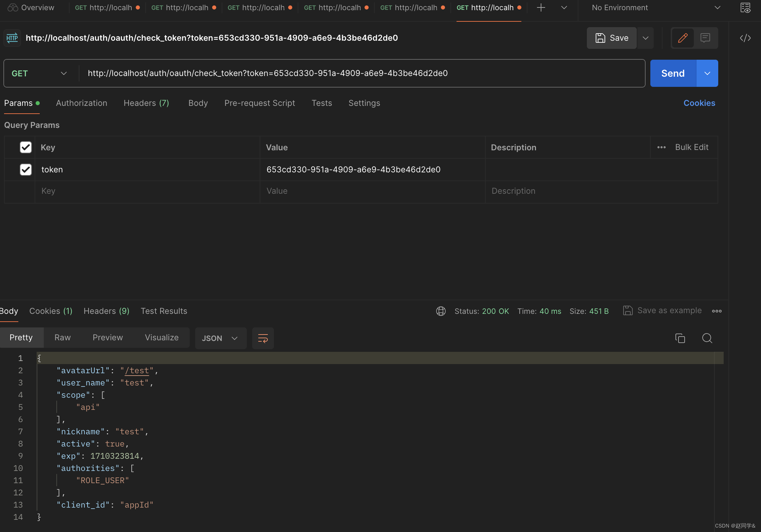Open the JSON format dropdown
Image resolution: width=761 pixels, height=532 pixels.
(x=220, y=338)
